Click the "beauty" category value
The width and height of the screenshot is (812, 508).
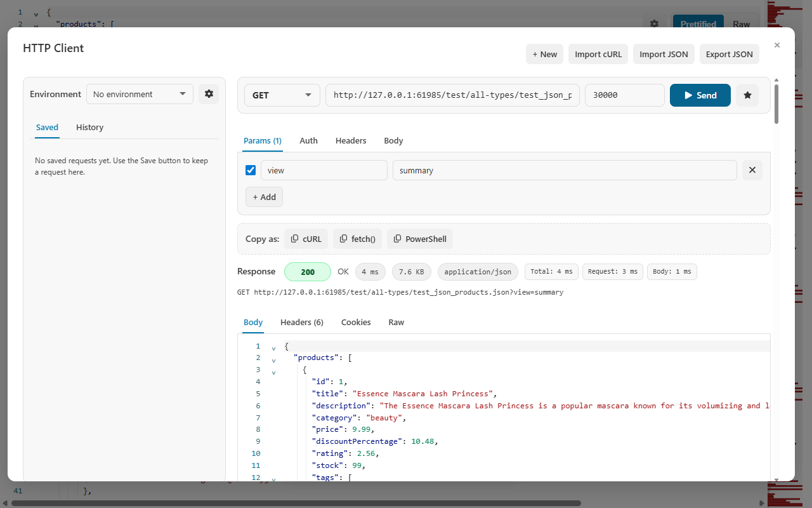click(x=384, y=418)
